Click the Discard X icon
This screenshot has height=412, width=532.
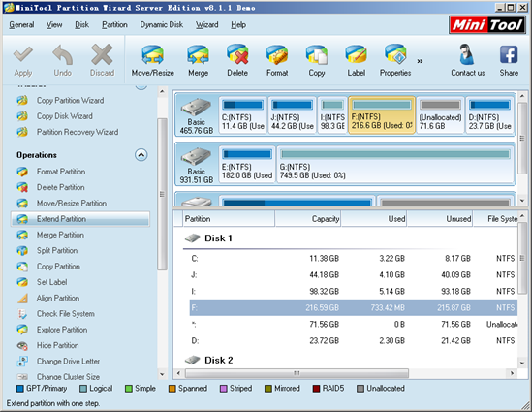(102, 54)
